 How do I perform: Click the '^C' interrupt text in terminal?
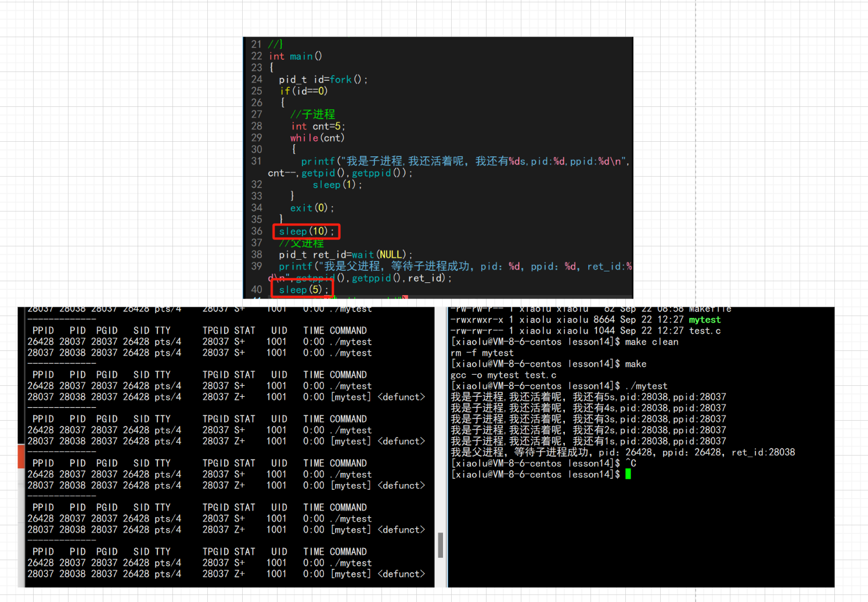pyautogui.click(x=631, y=463)
